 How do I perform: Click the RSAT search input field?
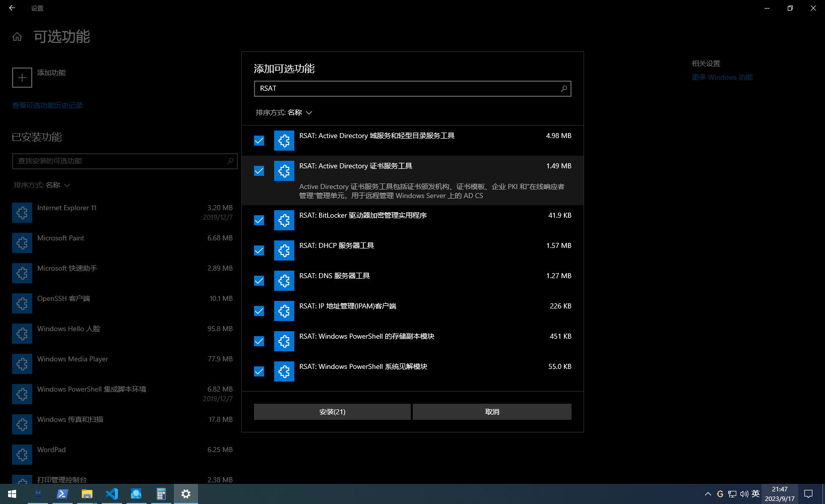412,89
